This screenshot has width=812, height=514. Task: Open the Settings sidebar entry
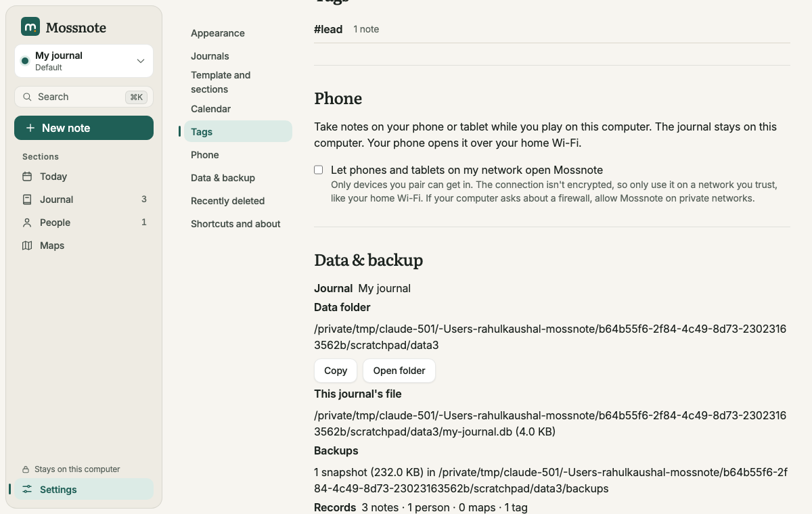click(84, 490)
